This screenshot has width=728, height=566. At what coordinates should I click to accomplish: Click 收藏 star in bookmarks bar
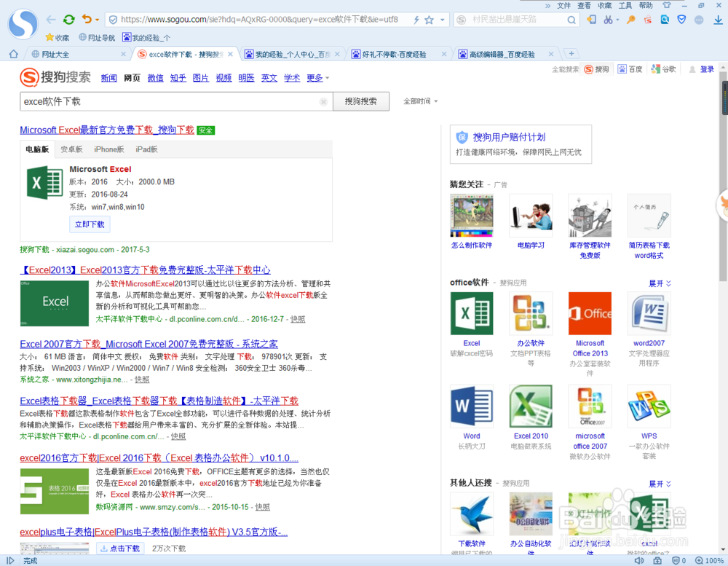(57, 37)
